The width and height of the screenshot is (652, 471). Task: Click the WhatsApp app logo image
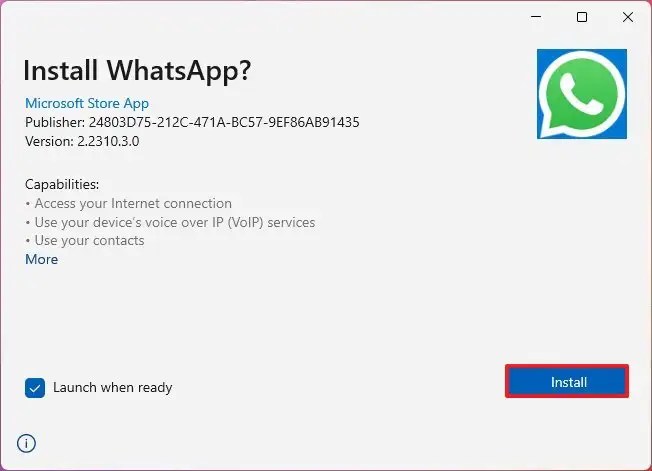[582, 94]
